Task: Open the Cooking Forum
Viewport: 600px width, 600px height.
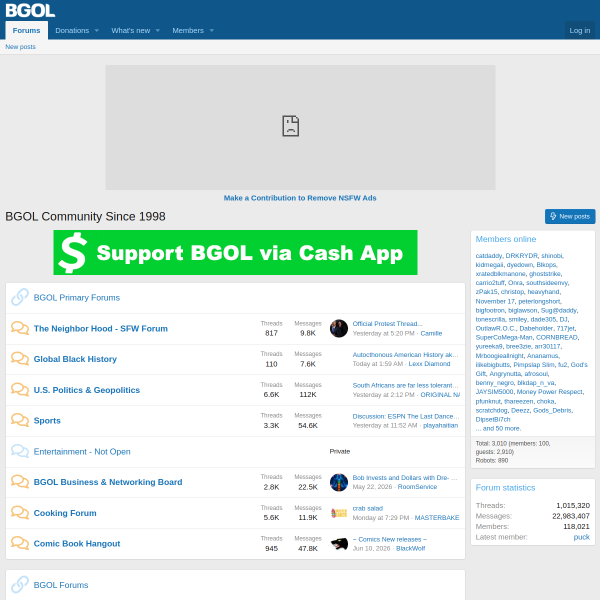Action: click(x=65, y=513)
